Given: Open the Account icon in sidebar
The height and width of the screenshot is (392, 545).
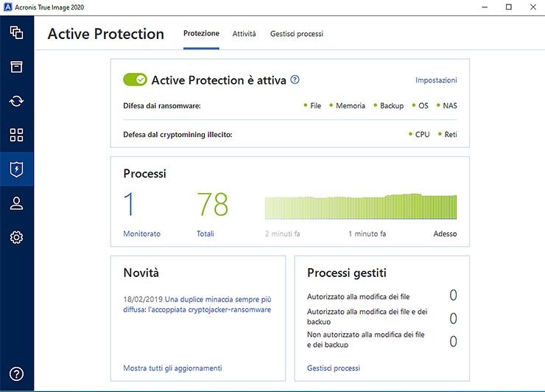Looking at the screenshot, I should pos(16,203).
